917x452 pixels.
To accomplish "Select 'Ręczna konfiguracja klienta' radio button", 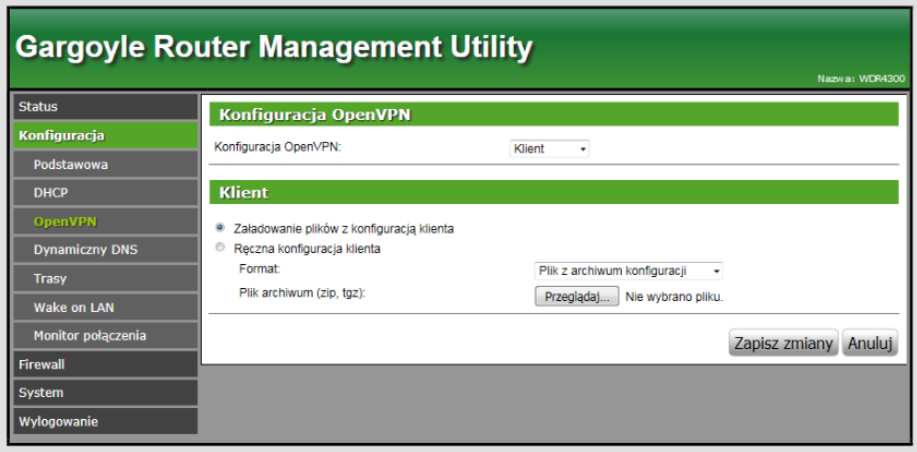I will 220,248.
